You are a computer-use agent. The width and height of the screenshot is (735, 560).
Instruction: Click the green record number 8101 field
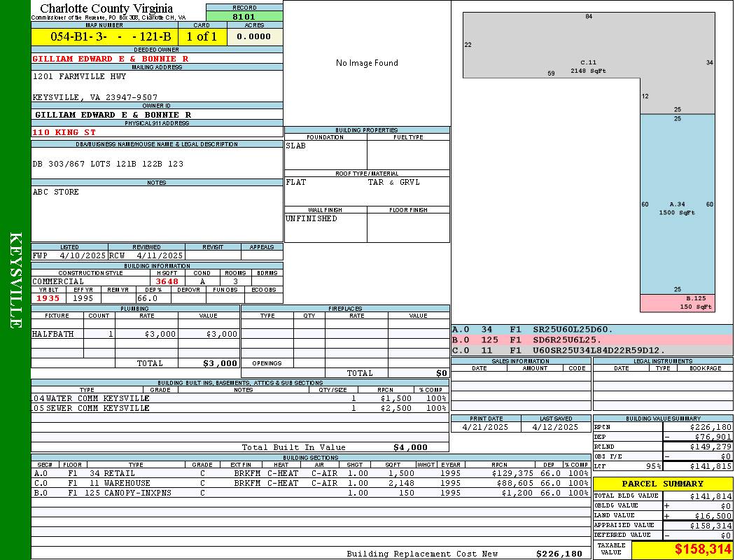pyautogui.click(x=244, y=17)
